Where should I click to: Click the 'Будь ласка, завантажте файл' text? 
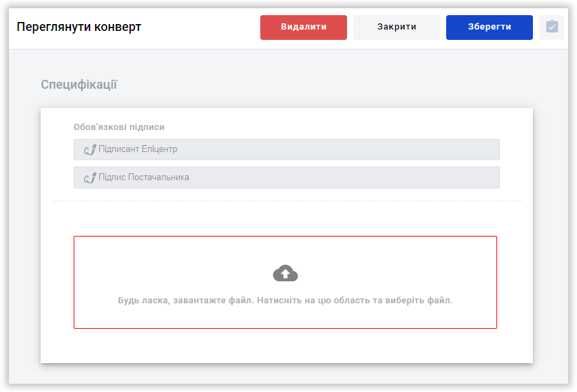point(285,301)
